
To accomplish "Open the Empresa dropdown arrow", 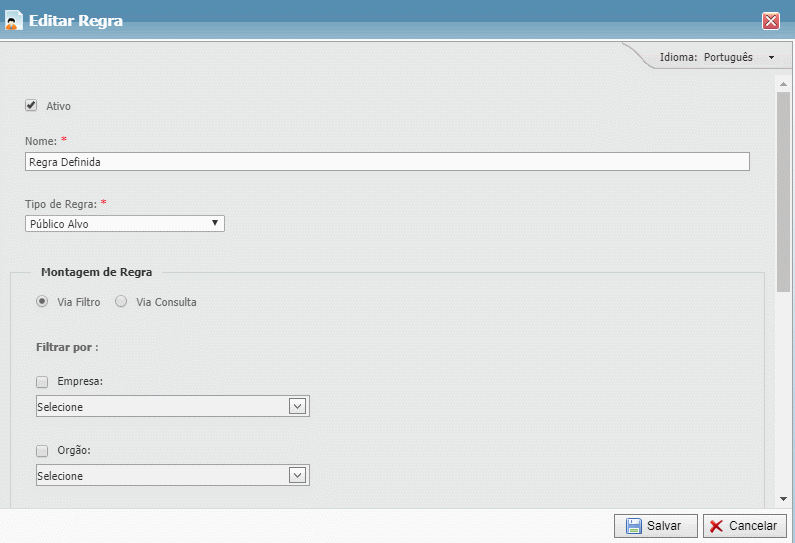I will [x=297, y=406].
